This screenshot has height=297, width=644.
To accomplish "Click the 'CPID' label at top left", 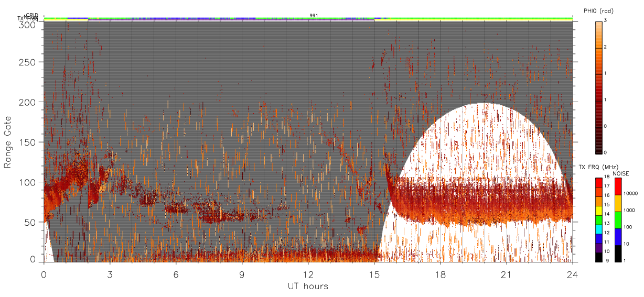I will 32,16.
